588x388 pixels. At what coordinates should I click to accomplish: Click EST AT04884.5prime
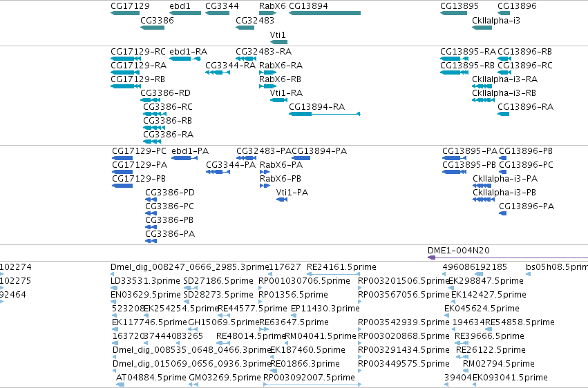[120, 385]
